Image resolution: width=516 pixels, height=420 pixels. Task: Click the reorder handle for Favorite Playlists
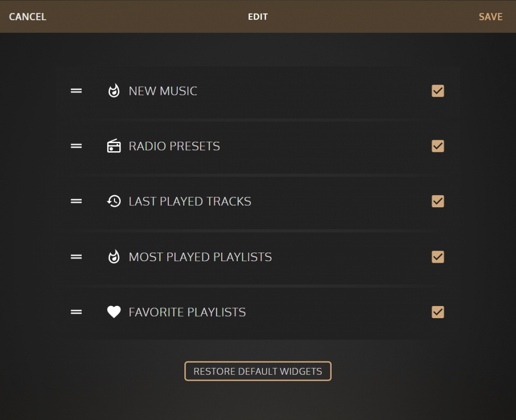76,312
